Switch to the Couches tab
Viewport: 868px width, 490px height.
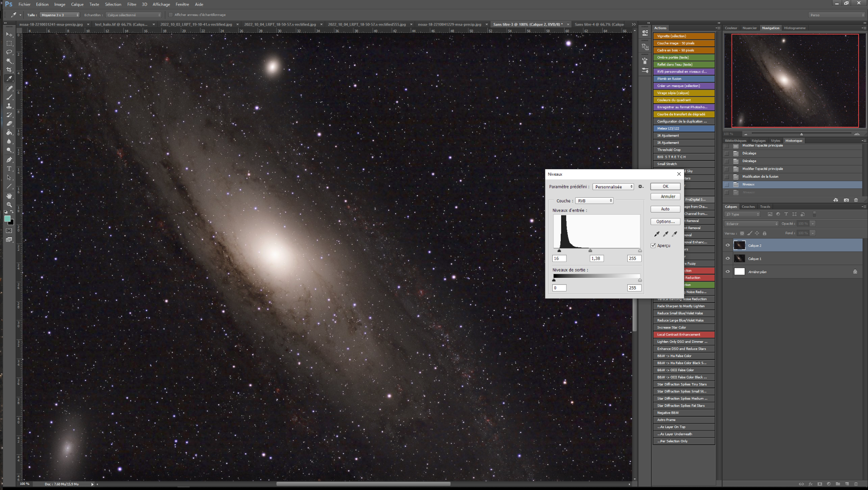pyautogui.click(x=748, y=207)
